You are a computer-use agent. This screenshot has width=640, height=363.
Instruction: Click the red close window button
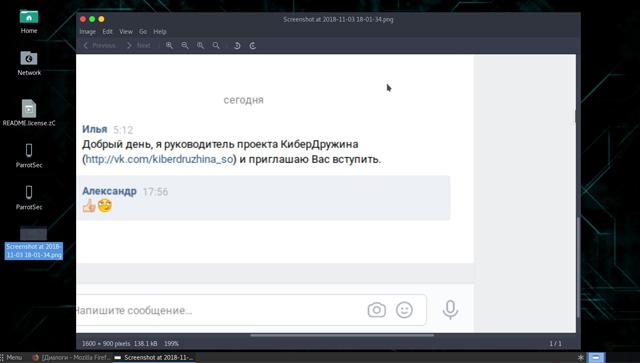pyautogui.click(x=83, y=19)
